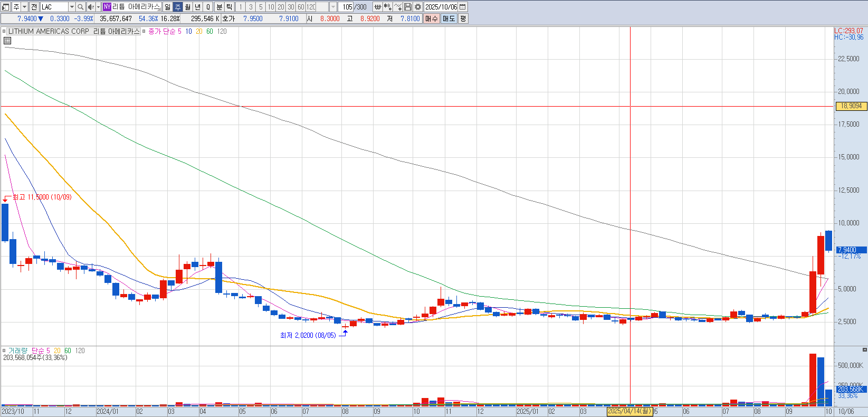Viewport: 868px width, 417px height.
Task: Click the window layout icon at toolbar start
Action: click(6, 7)
